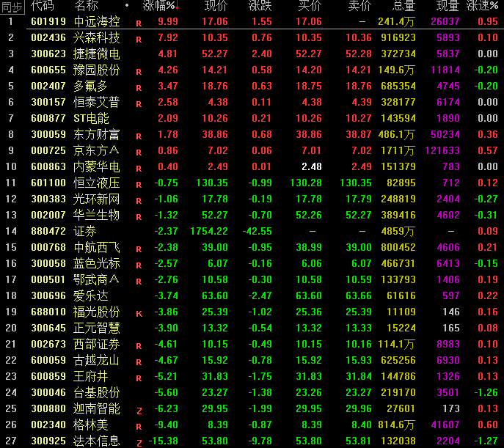Click the R marker on 华兰生物 row
Screen dimensions: 504x448
click(x=139, y=217)
